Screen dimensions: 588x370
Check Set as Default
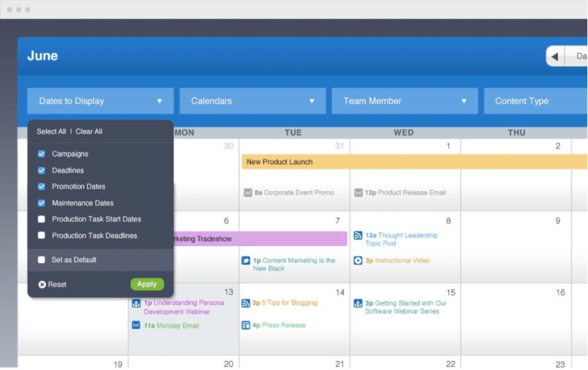pyautogui.click(x=41, y=260)
